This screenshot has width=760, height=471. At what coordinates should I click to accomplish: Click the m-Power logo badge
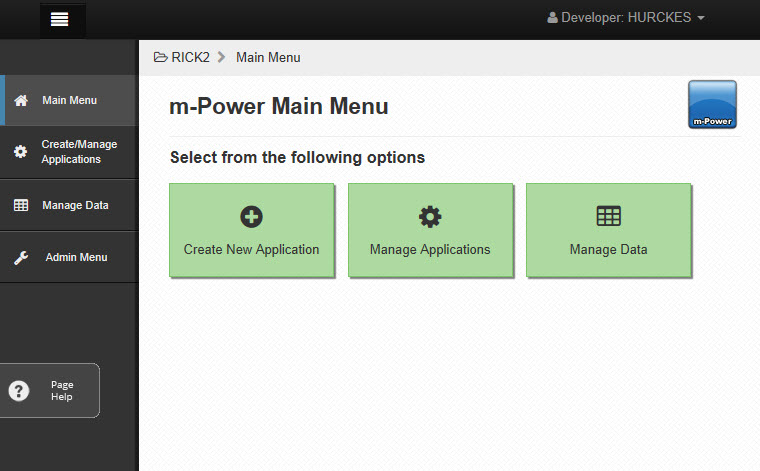point(712,105)
